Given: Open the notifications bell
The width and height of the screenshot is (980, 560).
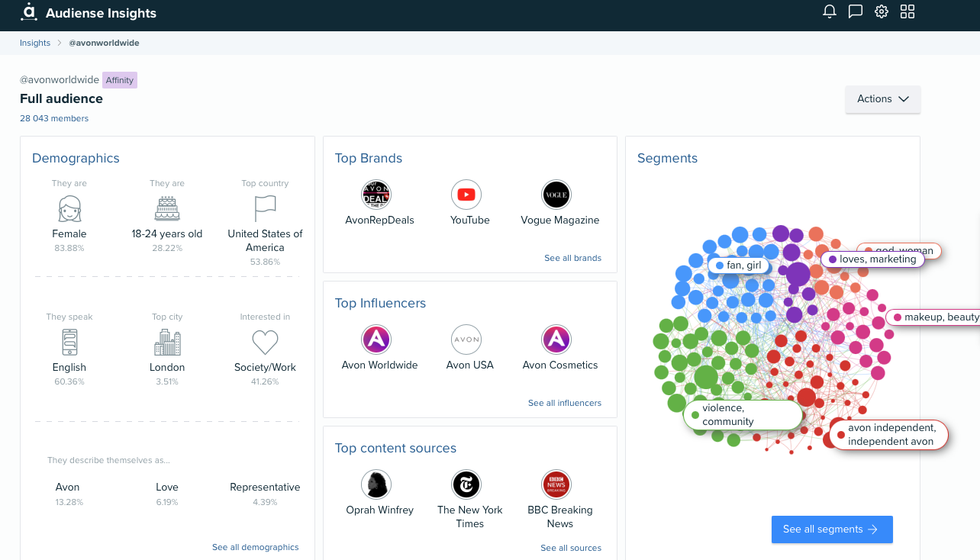Looking at the screenshot, I should (830, 11).
